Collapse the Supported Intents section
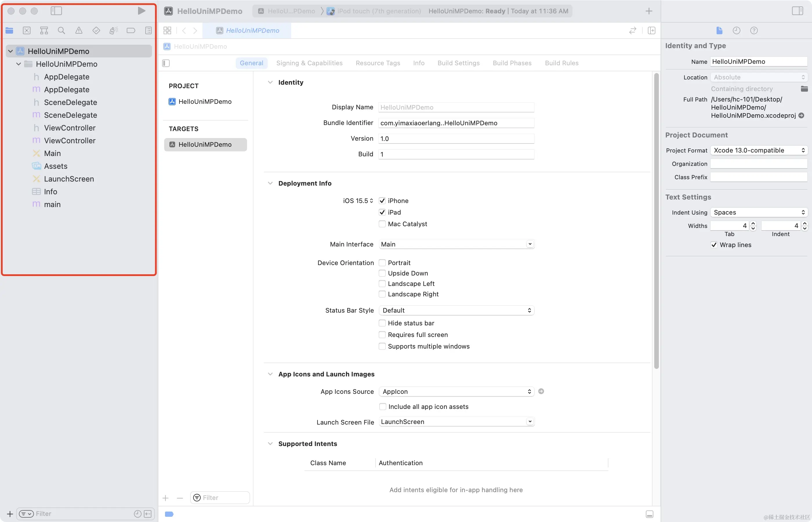 (x=270, y=444)
